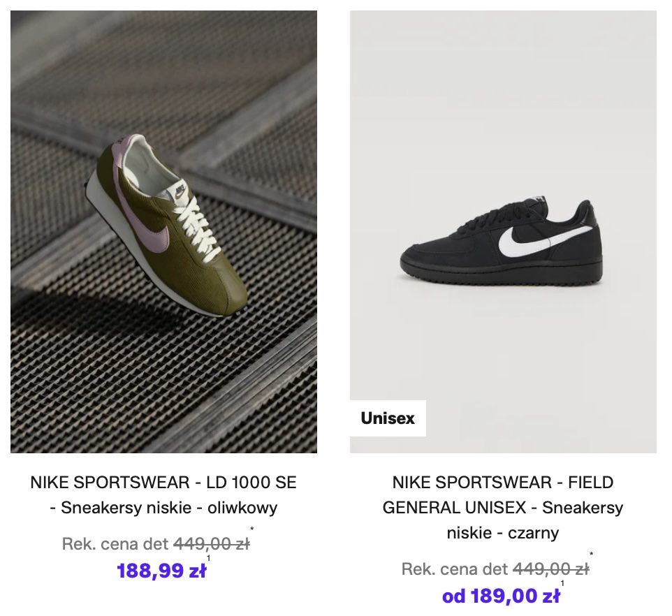Image resolution: width=672 pixels, height=616 pixels.
Task: Click footnote marker 1 next to od 189,00 zł
Action: point(562,583)
